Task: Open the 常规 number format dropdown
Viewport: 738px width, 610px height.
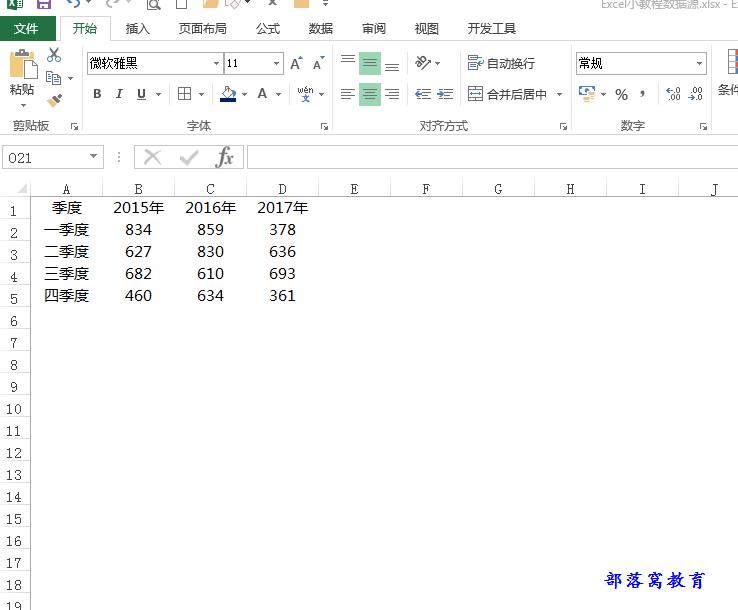Action: (x=699, y=64)
